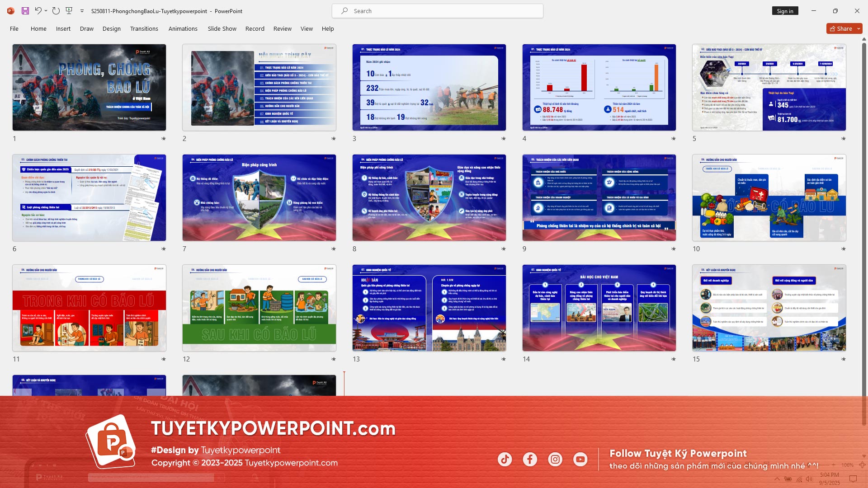This screenshot has width=868, height=488.
Task: Click the Zoom In plus icon
Action: point(833,465)
